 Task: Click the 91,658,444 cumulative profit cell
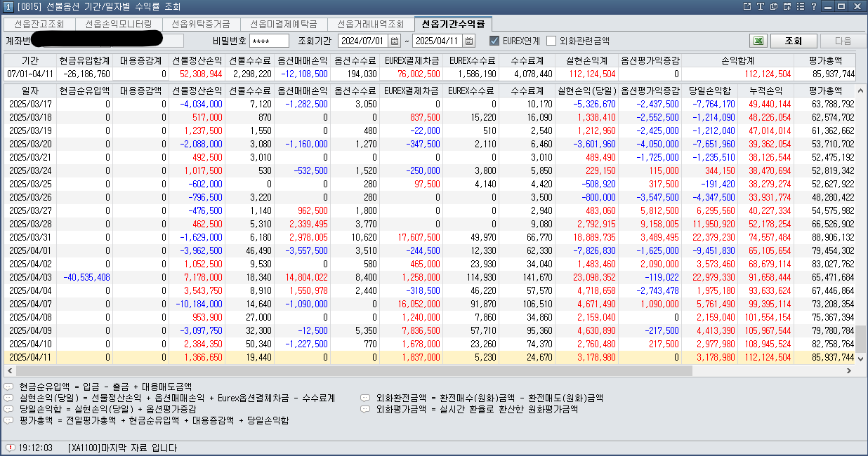pos(765,277)
